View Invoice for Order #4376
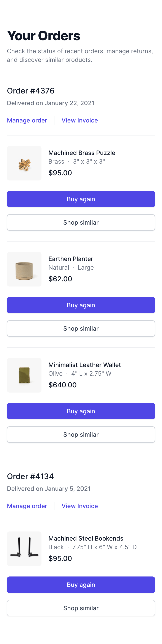Viewport: 162px width, 644px height. click(80, 120)
